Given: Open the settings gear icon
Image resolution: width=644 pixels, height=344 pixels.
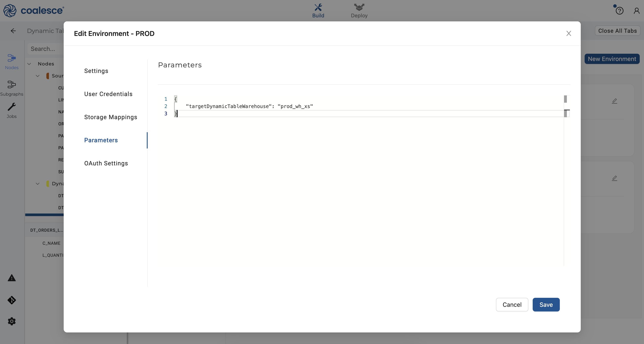Looking at the screenshot, I should tap(12, 321).
